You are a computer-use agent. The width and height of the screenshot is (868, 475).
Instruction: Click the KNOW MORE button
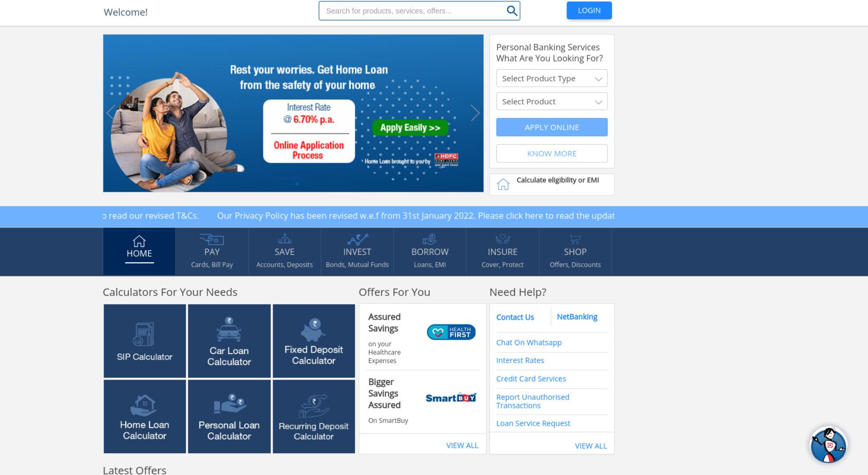coord(552,153)
